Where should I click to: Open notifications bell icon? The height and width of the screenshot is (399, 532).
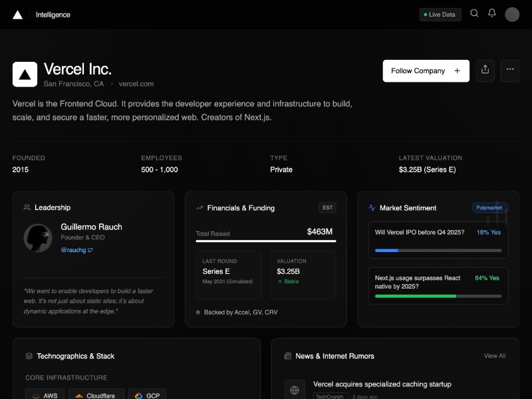[492, 13]
